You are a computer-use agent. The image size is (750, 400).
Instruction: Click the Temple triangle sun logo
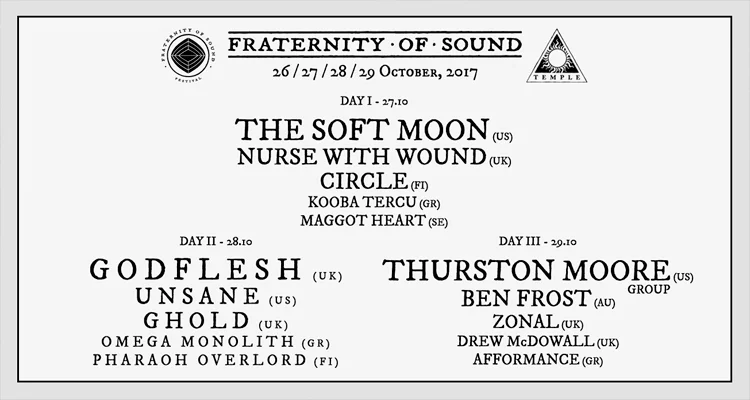coord(557,57)
